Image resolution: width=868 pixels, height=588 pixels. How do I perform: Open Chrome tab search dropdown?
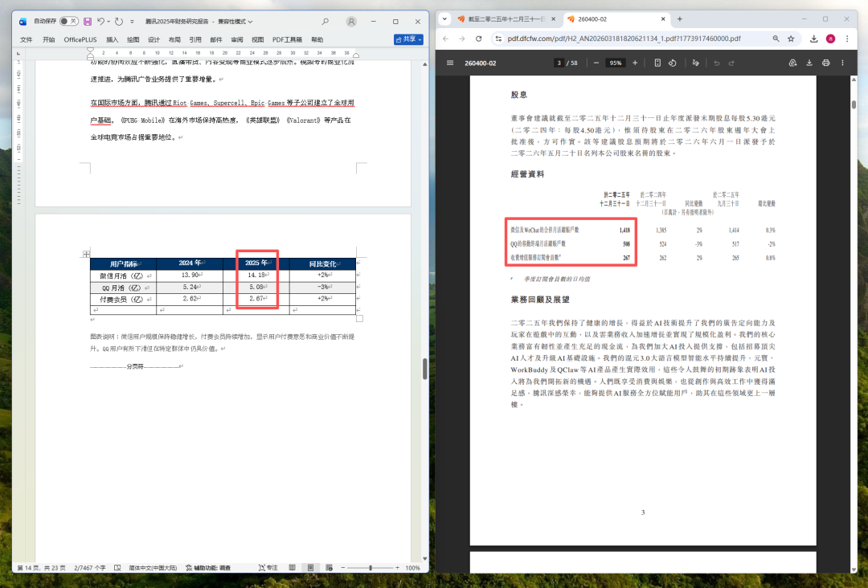pos(444,18)
